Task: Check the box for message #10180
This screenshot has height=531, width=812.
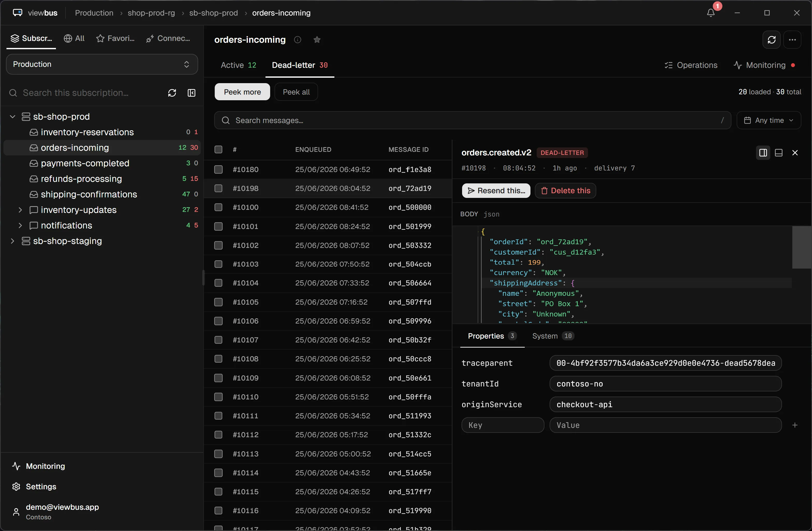Action: 218,170
